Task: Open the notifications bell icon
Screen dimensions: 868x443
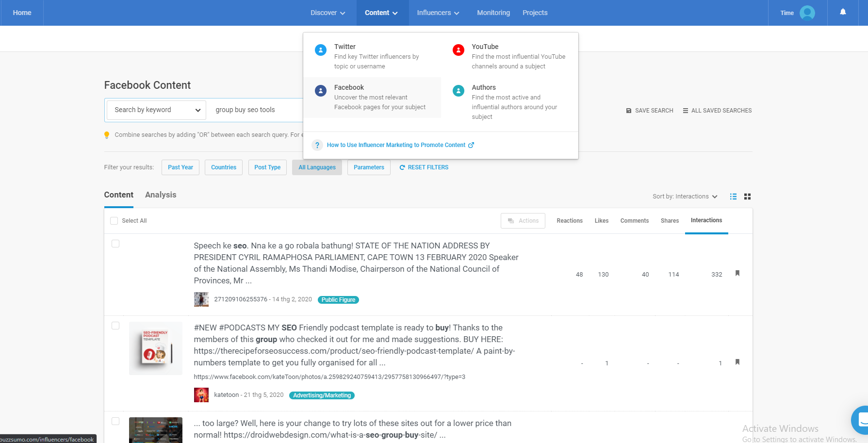Action: (x=843, y=12)
